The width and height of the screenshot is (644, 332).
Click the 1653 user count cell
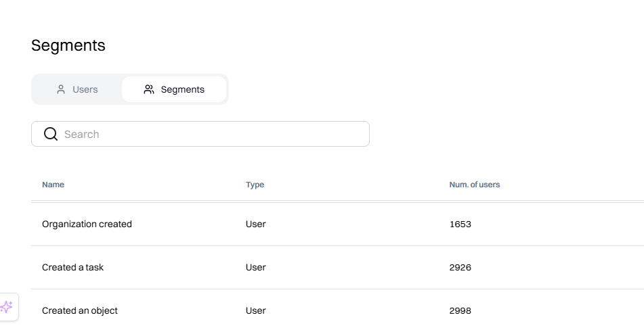click(x=460, y=224)
